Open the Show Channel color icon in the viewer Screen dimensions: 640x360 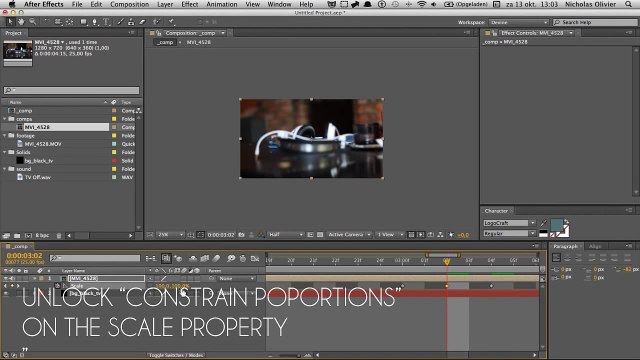261,235
